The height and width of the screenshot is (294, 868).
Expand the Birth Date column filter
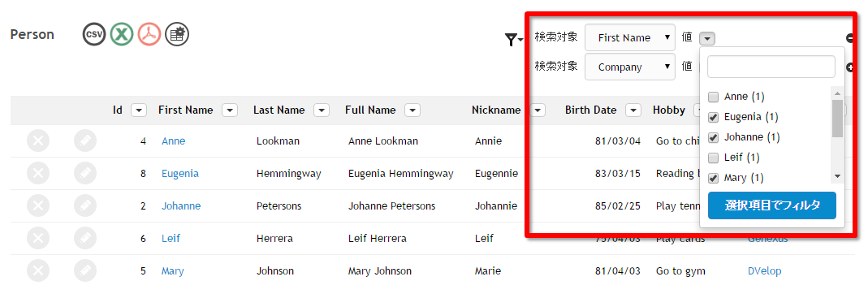633,110
